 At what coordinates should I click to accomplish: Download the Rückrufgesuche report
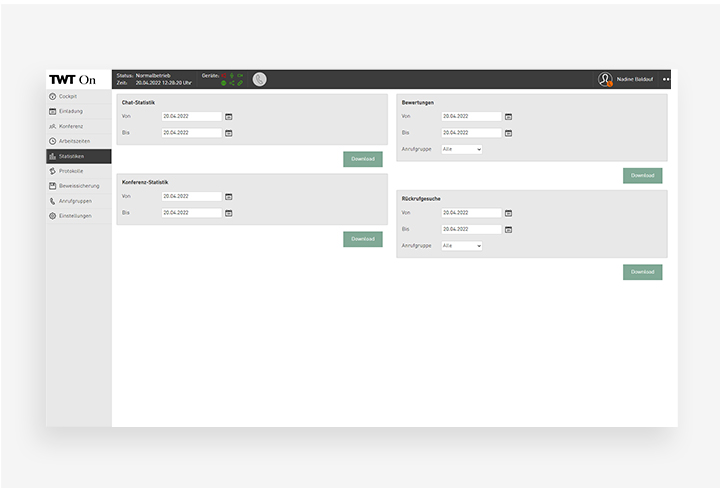(x=642, y=272)
